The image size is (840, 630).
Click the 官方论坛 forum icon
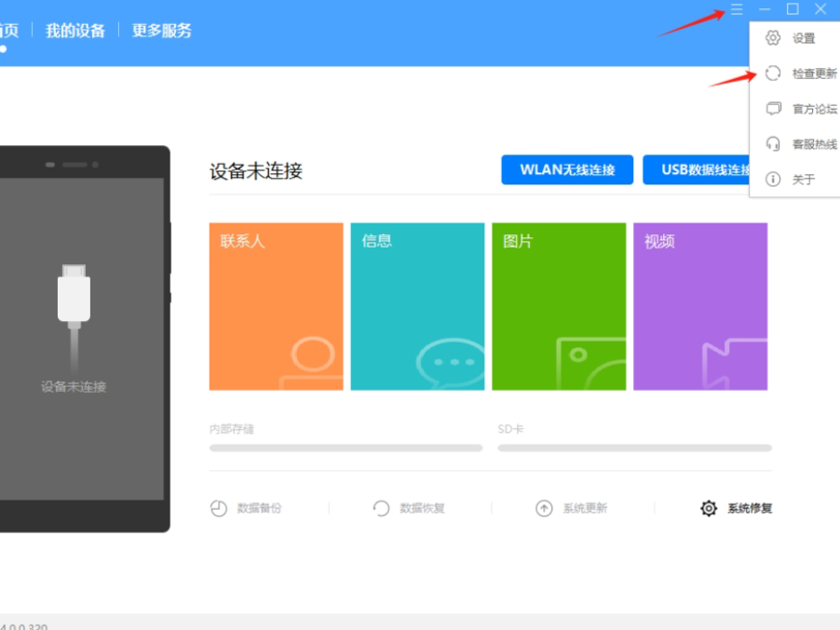772,109
